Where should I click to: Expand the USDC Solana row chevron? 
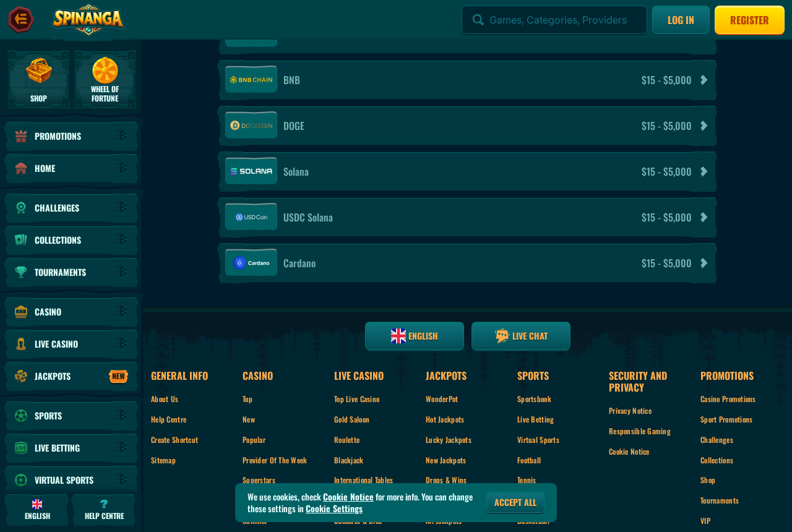pyautogui.click(x=704, y=217)
